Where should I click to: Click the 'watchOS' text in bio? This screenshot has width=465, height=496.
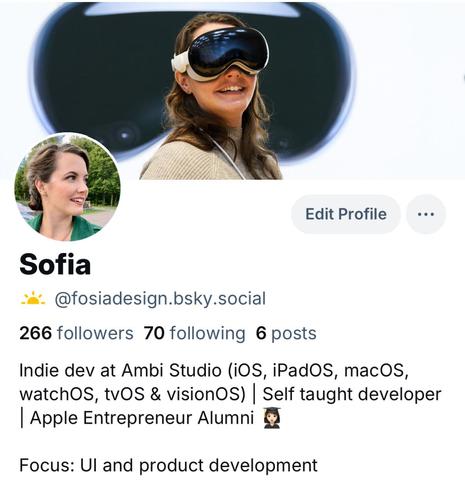(57, 394)
